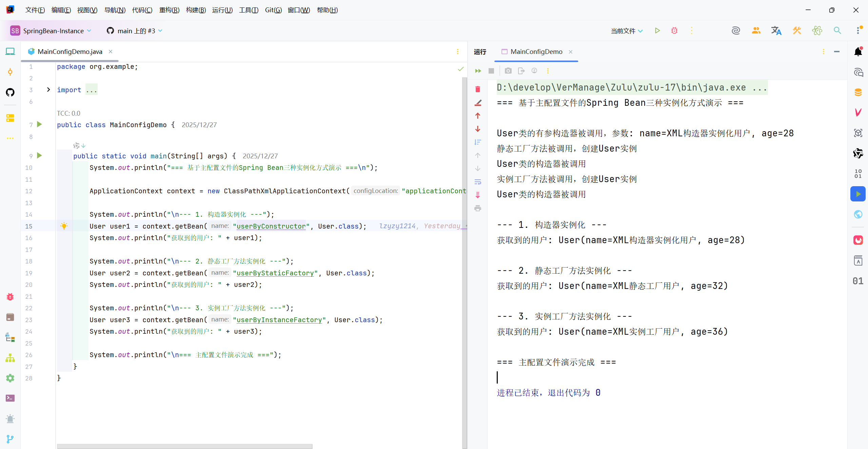Click the Rerun icon in Run panel

(x=478, y=71)
